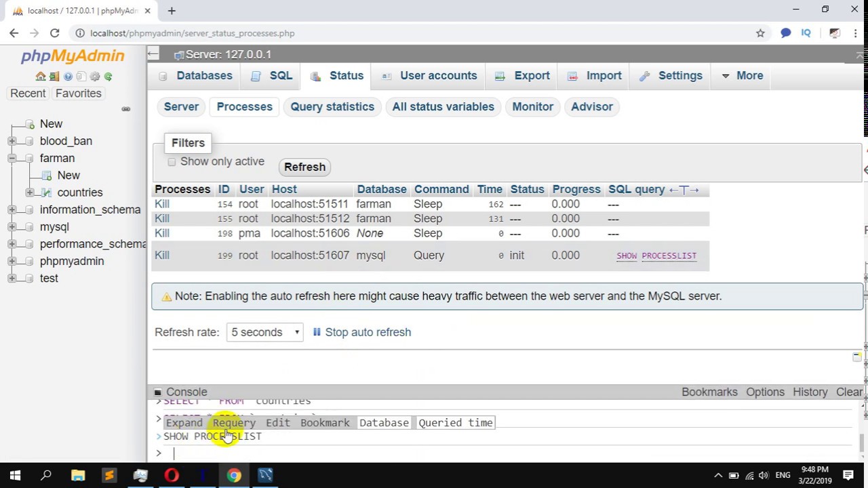Open navigation panel settings gear icon
Viewport: 868px width, 488px height.
click(95, 77)
